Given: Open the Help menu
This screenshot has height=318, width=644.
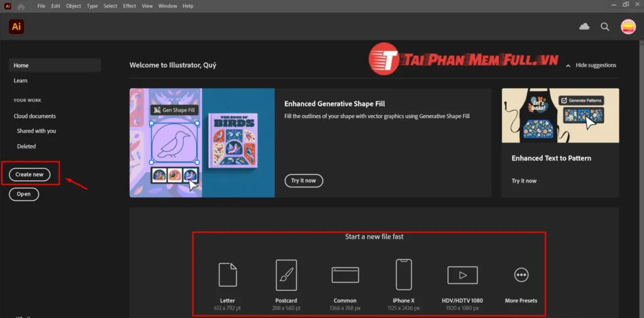Looking at the screenshot, I should pos(187,6).
